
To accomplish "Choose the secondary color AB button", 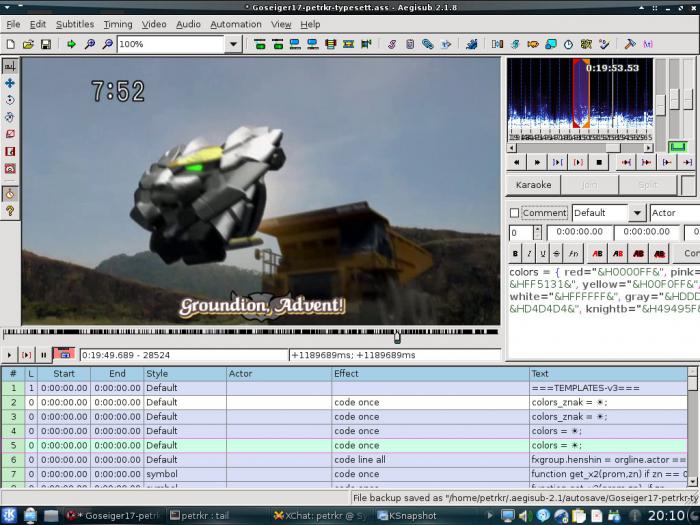I will [618, 254].
